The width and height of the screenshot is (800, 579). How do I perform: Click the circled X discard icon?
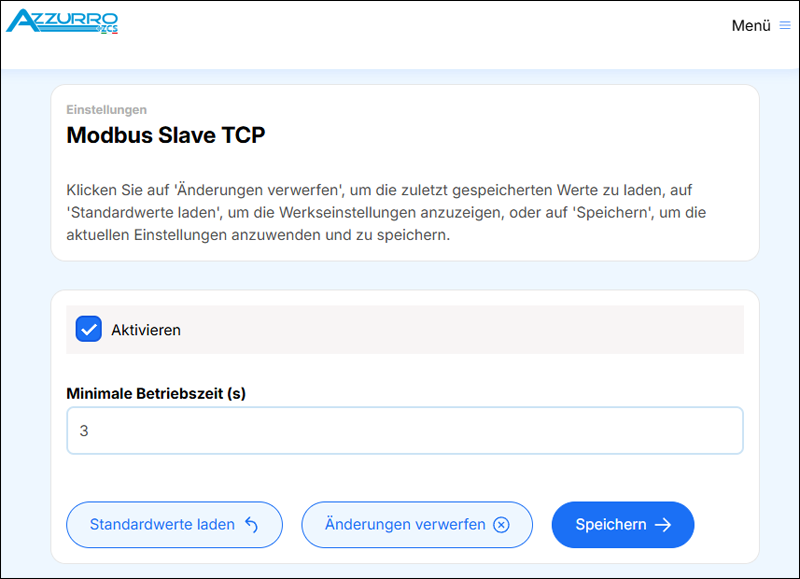point(502,525)
